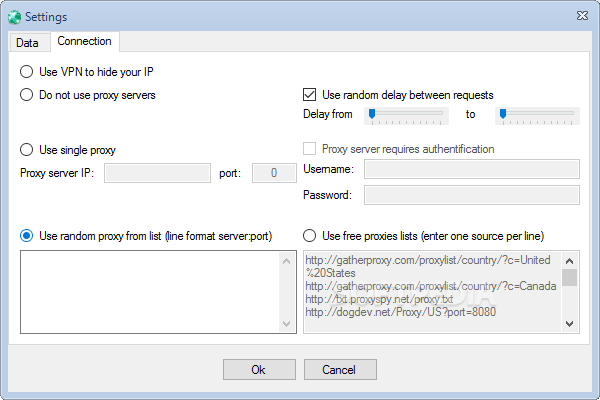
Task: Focus the Password text field
Action: tap(471, 194)
